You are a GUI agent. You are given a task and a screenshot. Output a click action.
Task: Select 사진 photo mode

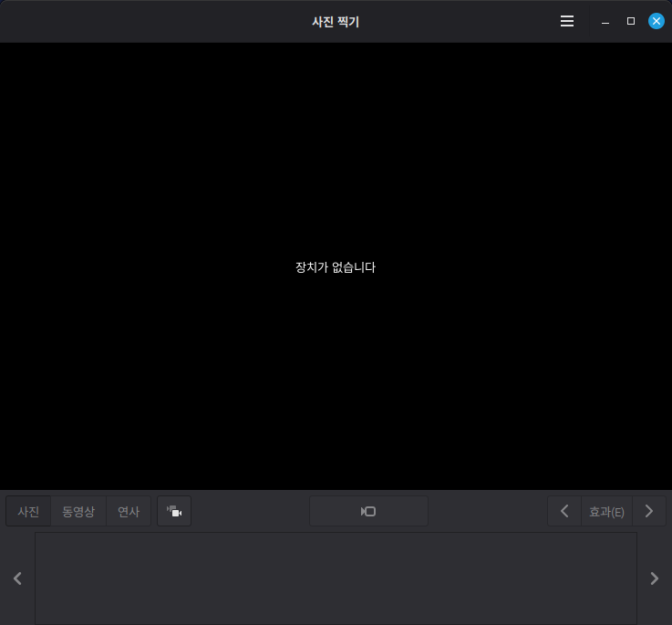(x=28, y=512)
